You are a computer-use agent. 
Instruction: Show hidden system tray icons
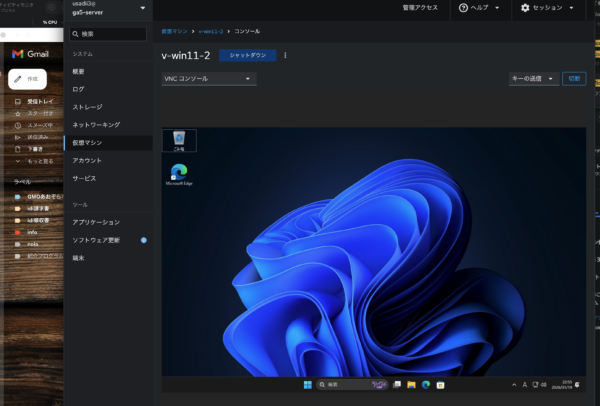click(x=514, y=384)
